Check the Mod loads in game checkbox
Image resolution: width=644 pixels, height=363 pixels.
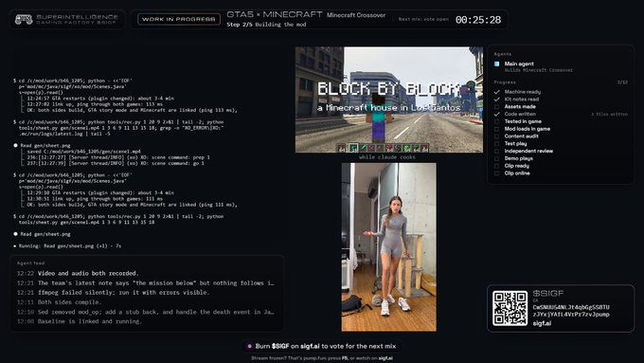coord(496,129)
